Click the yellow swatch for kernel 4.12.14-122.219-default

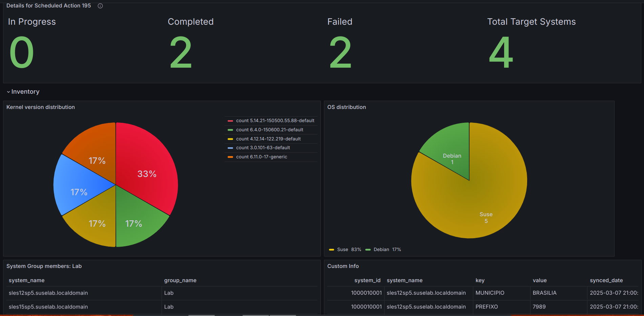(x=230, y=139)
